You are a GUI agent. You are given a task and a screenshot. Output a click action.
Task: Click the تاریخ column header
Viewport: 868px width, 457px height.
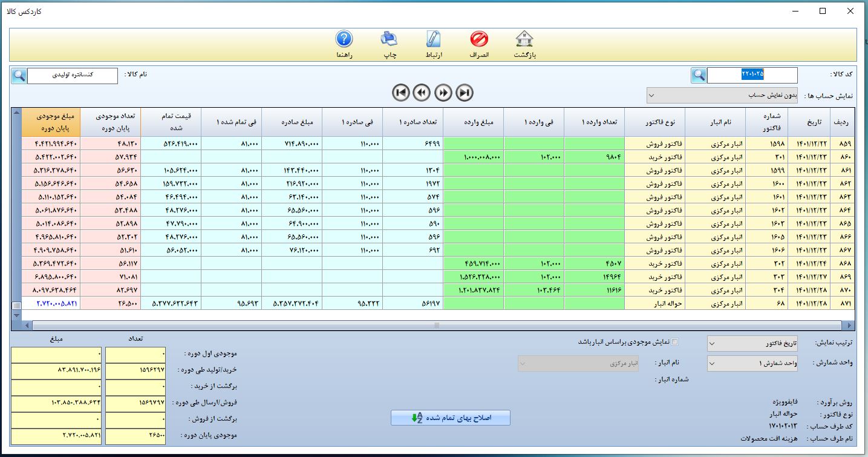(x=809, y=123)
